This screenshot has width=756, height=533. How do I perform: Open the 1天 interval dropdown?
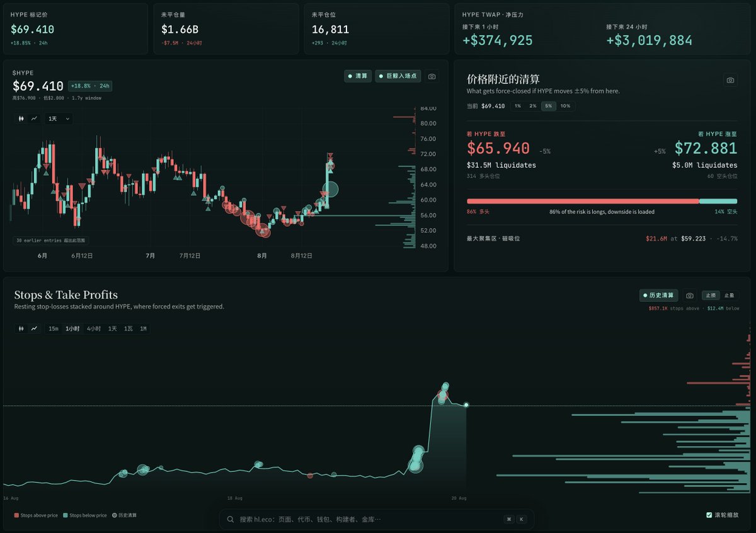click(x=59, y=118)
